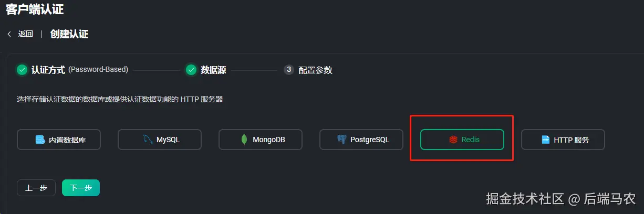Select PostgreSQL as the data source
The image size is (644, 214).
[361, 140]
